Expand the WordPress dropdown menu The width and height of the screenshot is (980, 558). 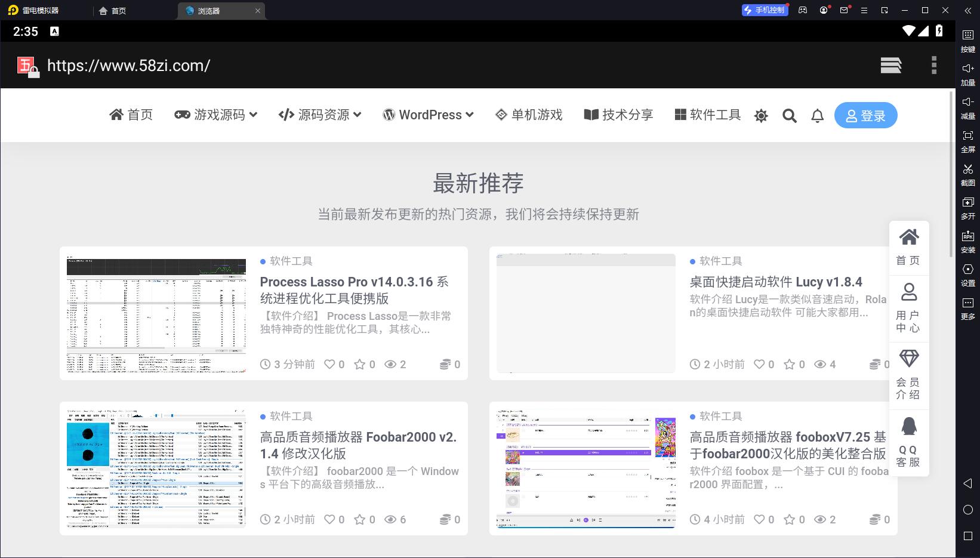[429, 115]
